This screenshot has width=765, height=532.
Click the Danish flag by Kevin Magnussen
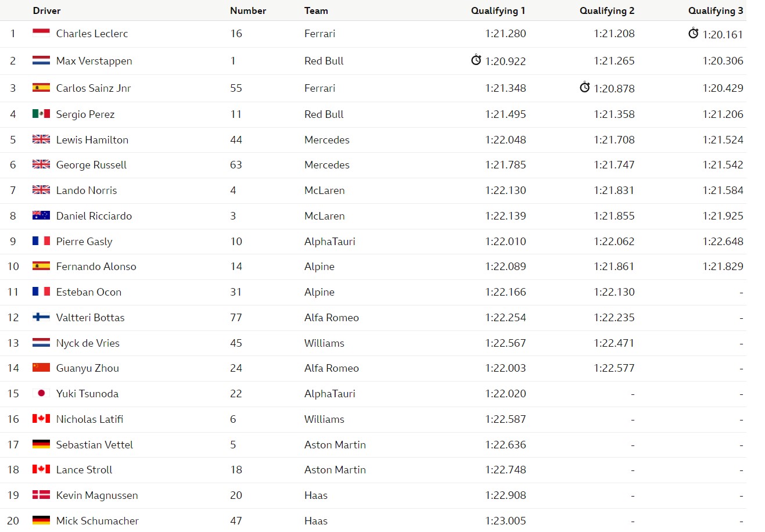click(41, 495)
